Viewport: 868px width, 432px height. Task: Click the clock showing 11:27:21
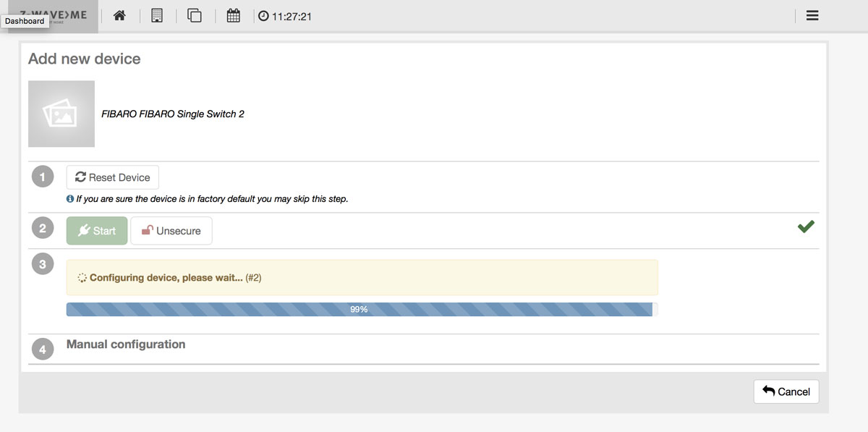285,16
